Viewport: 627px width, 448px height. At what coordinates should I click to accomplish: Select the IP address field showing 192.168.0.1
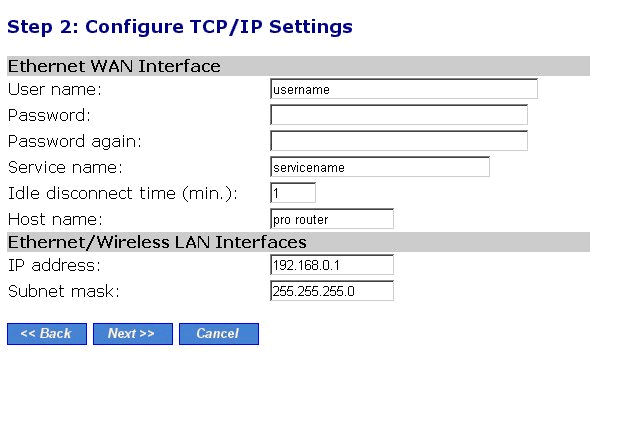332,265
